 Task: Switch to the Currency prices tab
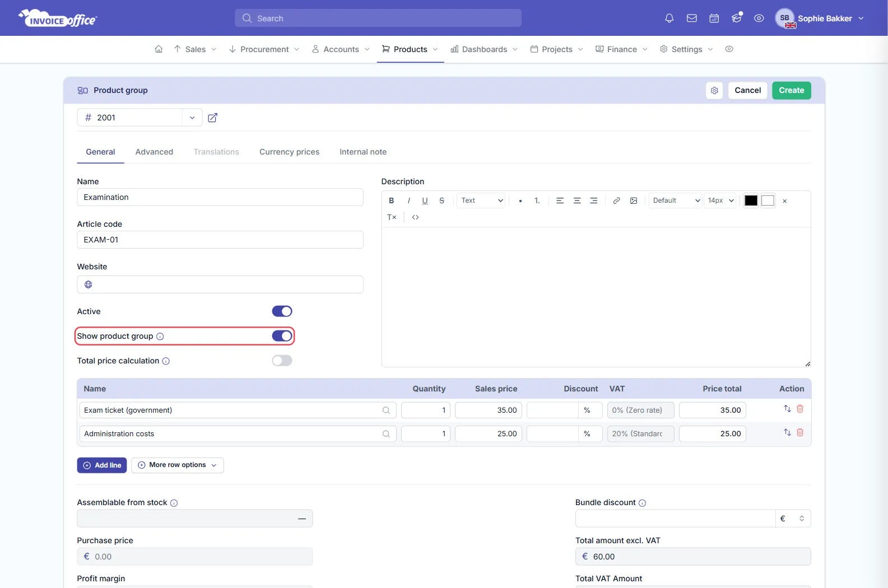289,152
